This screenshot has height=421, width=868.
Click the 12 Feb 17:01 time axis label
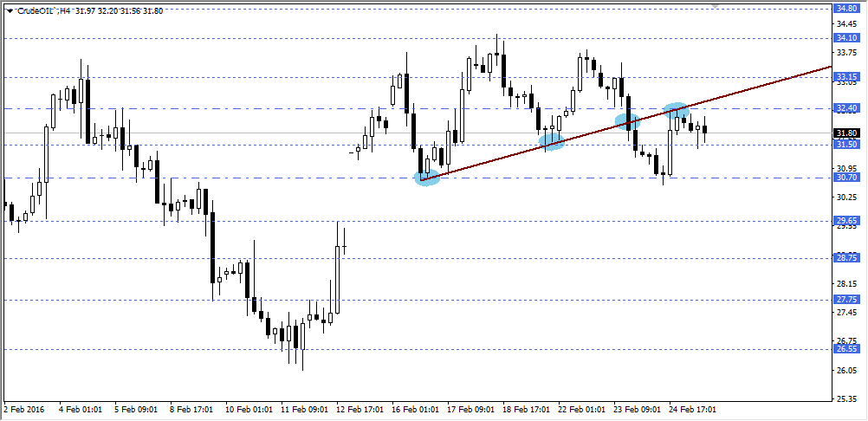pos(360,409)
